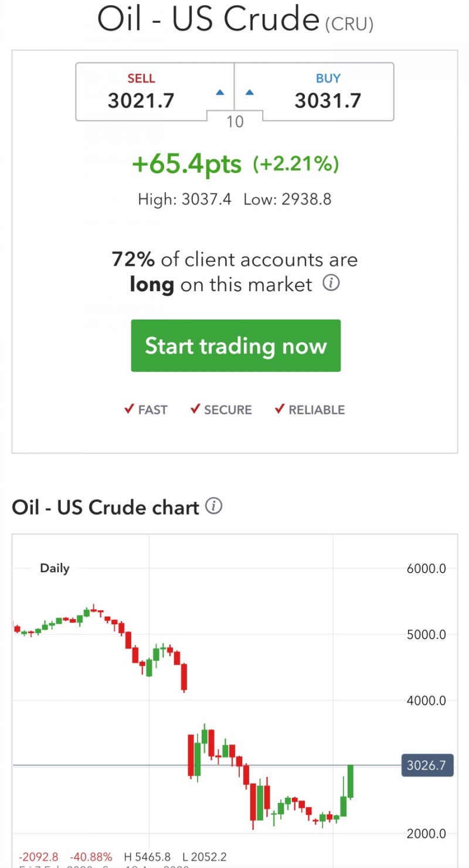
Task: Click the info icon beside client sentiment text
Action: pyautogui.click(x=331, y=284)
